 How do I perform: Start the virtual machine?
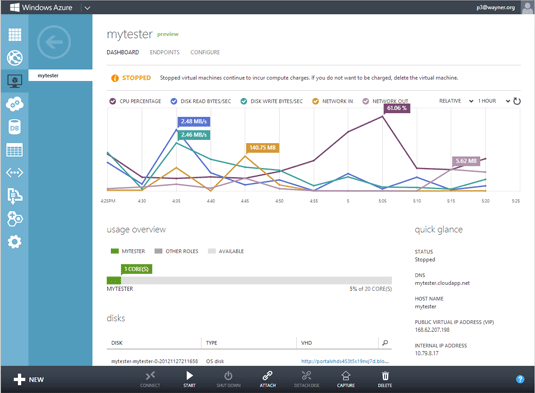click(x=189, y=379)
